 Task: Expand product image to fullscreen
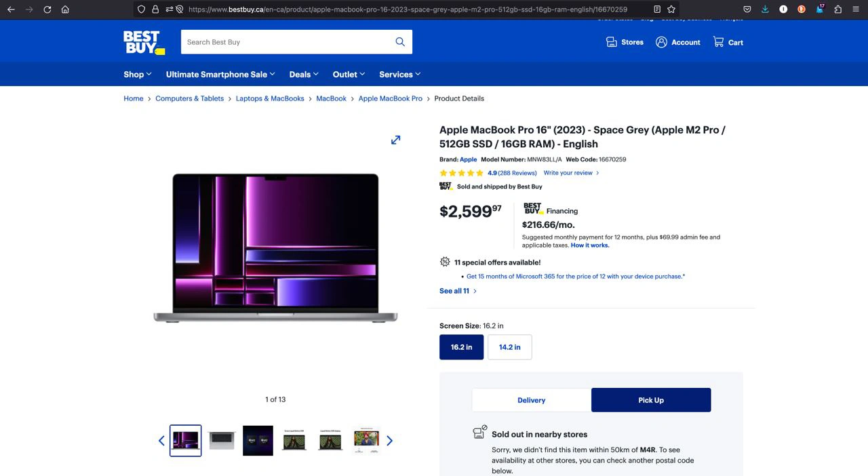click(395, 140)
